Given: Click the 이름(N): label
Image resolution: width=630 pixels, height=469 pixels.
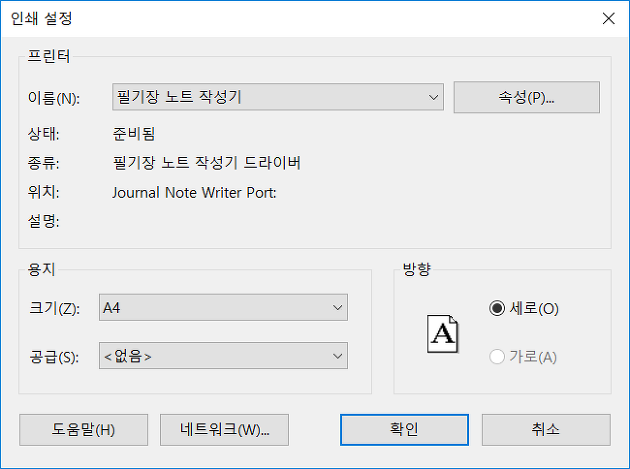Looking at the screenshot, I should (x=54, y=98).
